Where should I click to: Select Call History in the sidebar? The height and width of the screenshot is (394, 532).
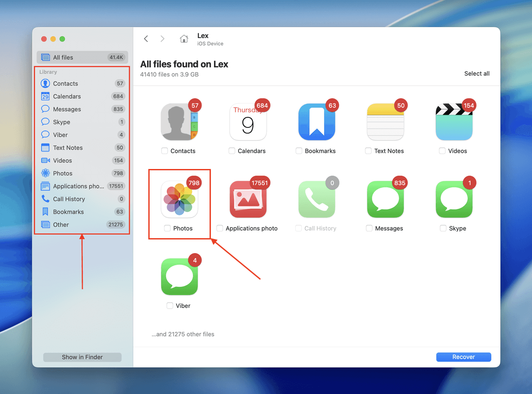click(69, 199)
